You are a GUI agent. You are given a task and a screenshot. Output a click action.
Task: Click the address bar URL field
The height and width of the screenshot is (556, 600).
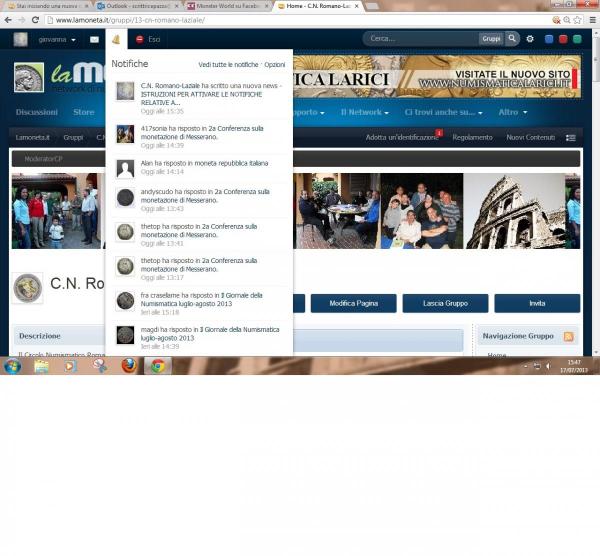tap(298, 20)
